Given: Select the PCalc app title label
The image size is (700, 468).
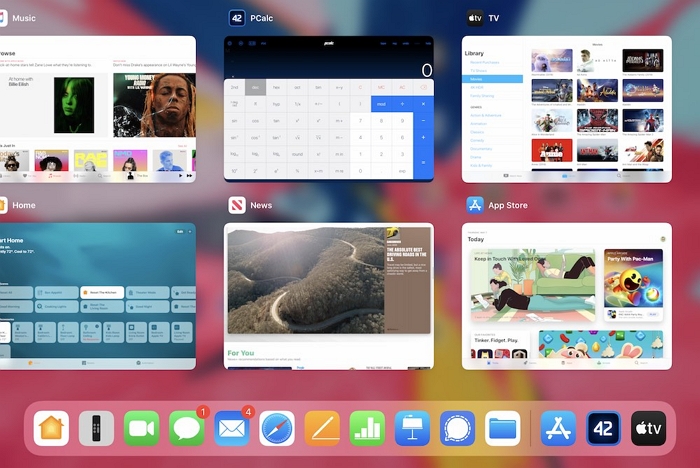Looking at the screenshot, I should (262, 18).
